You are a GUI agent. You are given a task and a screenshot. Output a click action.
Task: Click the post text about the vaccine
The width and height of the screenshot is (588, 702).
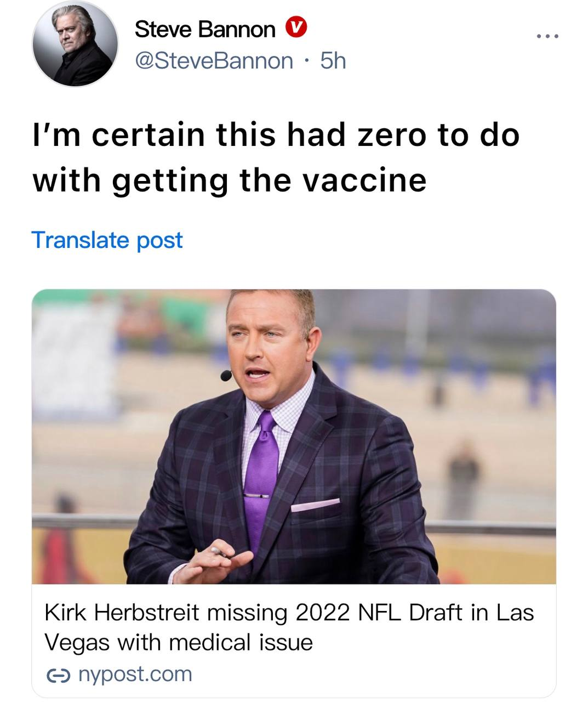(276, 157)
